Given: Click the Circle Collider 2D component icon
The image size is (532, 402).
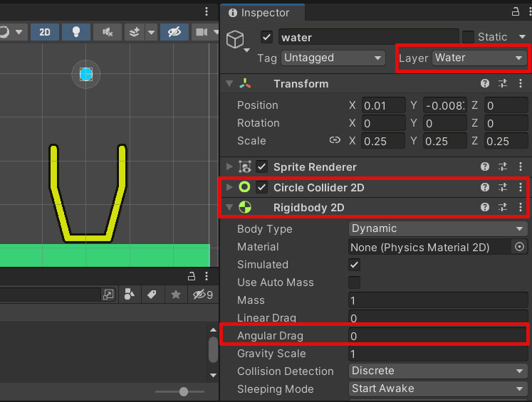Looking at the screenshot, I should click(x=244, y=187).
